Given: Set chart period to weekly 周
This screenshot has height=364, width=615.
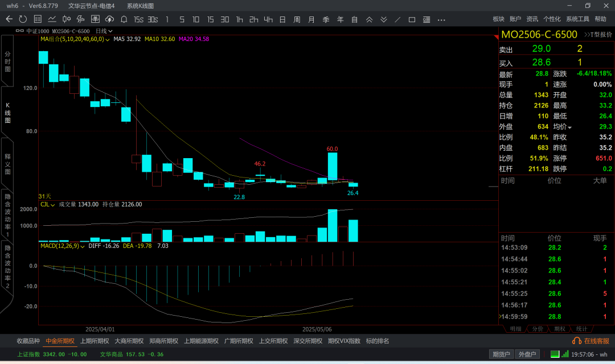Looking at the screenshot, I should click(297, 19).
